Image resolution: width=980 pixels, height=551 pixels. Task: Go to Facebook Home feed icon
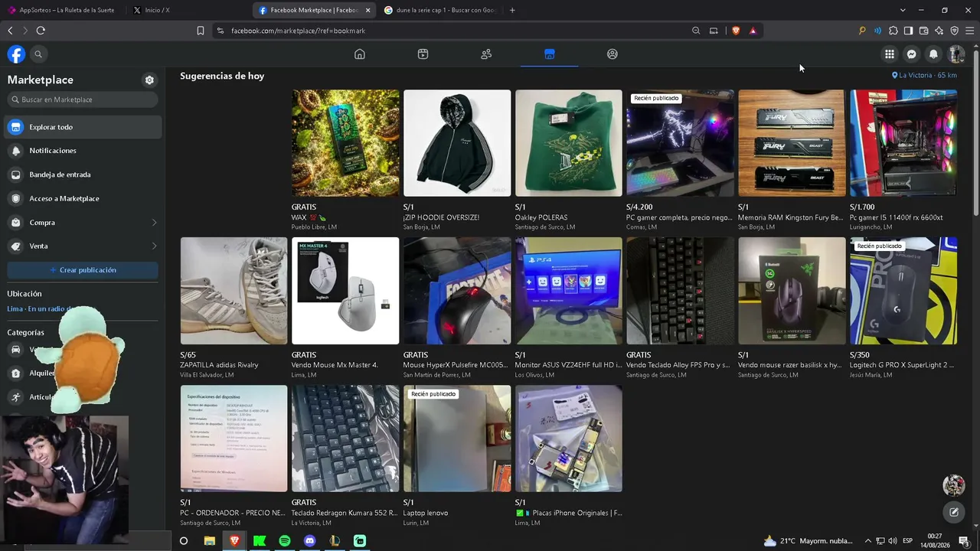(360, 54)
